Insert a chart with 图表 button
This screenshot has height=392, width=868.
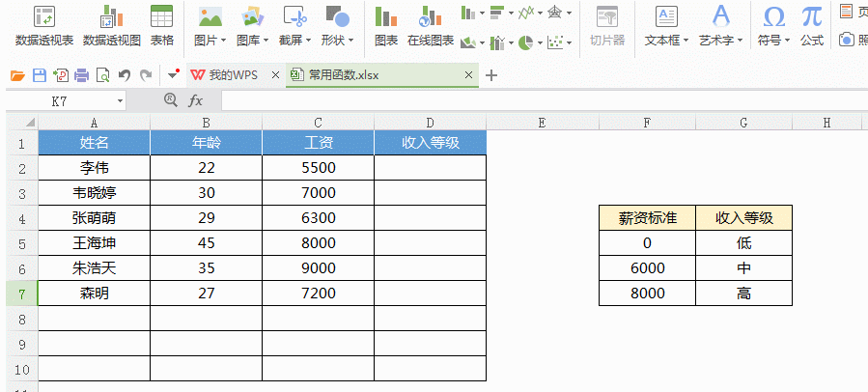386,25
